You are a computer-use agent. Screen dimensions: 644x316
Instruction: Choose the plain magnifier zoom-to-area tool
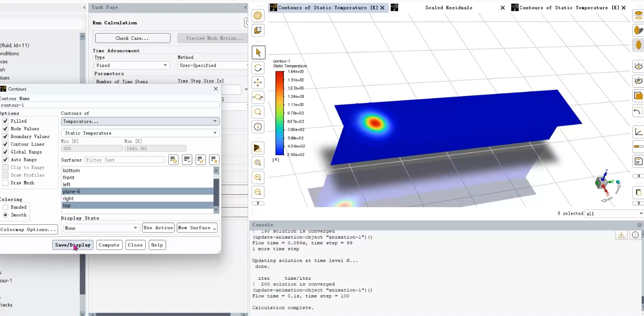(x=258, y=112)
